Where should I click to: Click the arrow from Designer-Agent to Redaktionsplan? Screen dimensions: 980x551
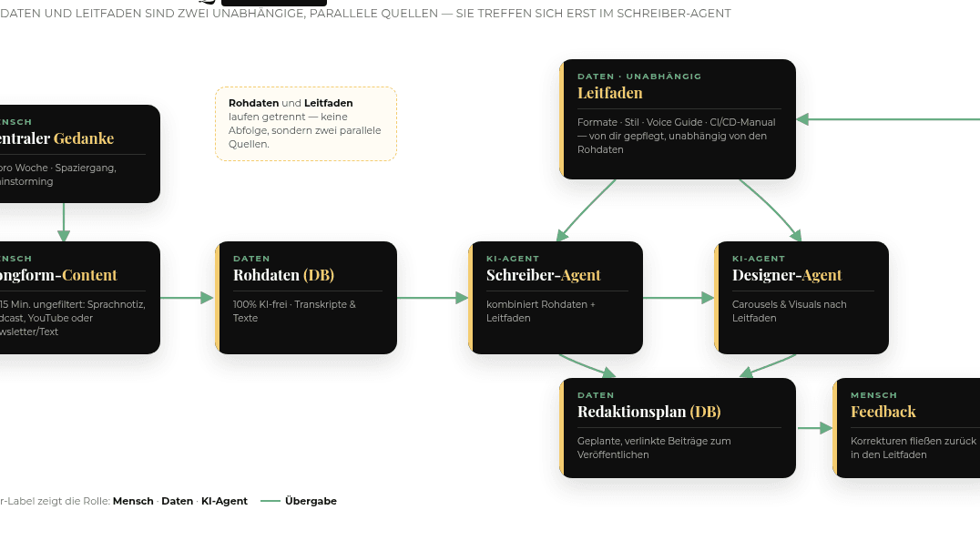coord(768,366)
